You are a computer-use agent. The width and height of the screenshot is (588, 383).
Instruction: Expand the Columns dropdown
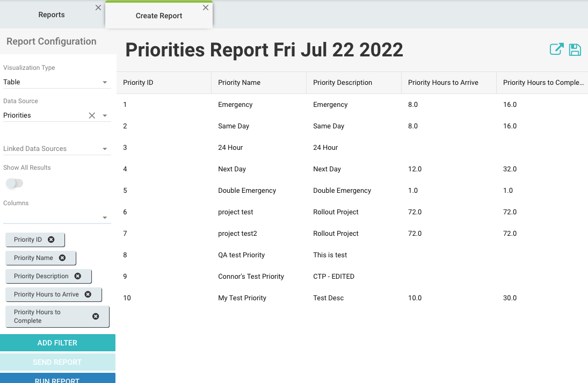pyautogui.click(x=105, y=218)
